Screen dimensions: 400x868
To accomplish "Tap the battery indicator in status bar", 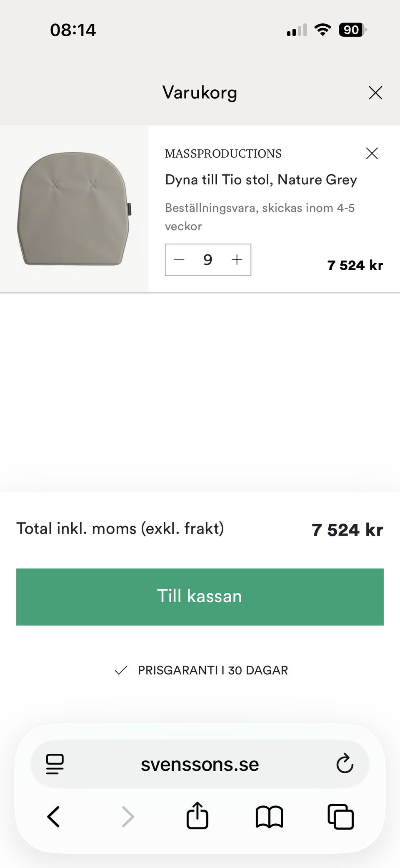I will coord(352,30).
